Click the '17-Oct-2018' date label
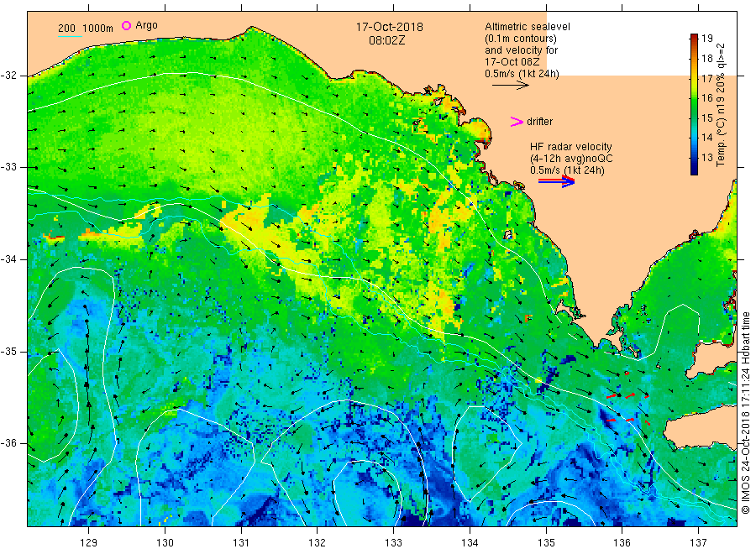 click(x=389, y=27)
